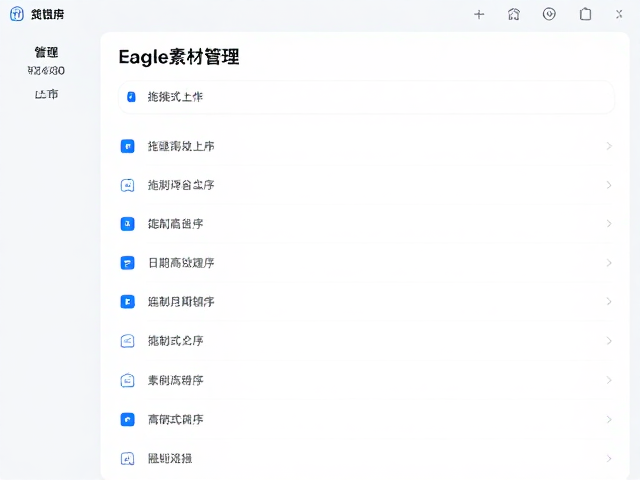The height and width of the screenshot is (480, 640).
Task: Click the blue icon of row ending 放上市
Action: click(127, 146)
